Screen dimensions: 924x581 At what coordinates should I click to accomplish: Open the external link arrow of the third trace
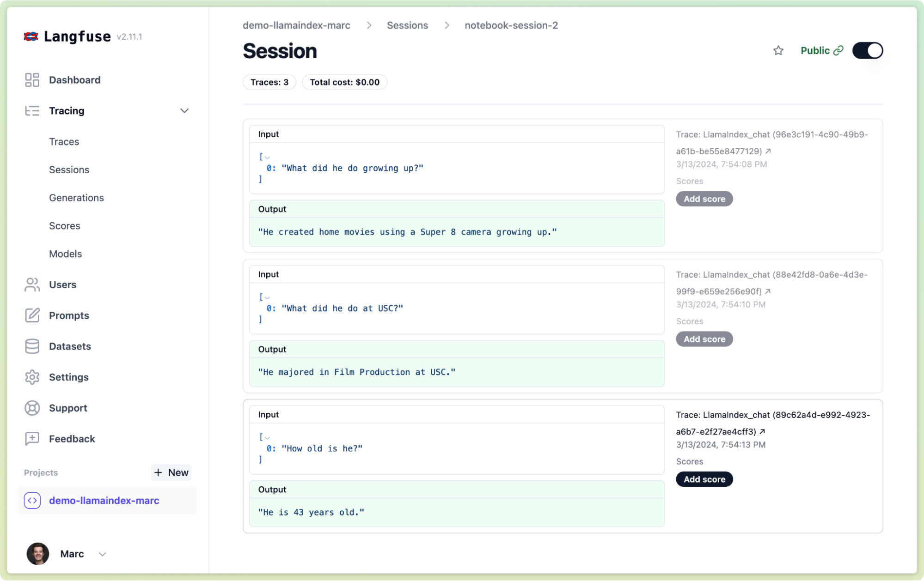[763, 431]
